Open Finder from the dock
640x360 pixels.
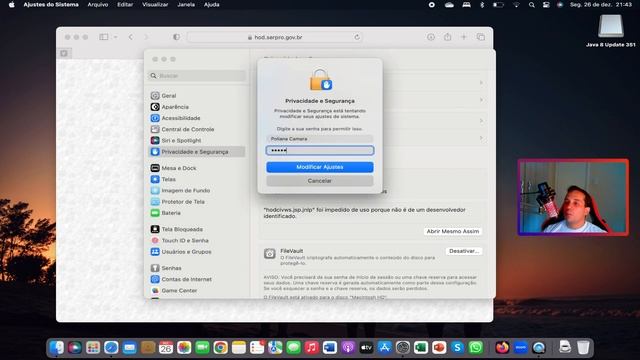[x=57, y=348]
